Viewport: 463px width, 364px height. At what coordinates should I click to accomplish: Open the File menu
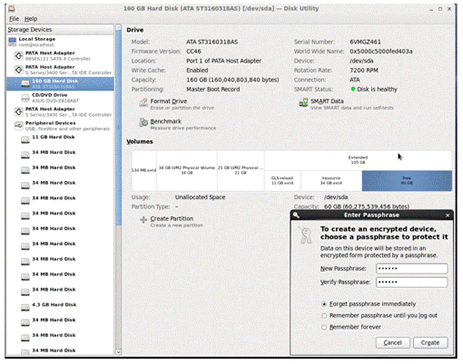coord(14,19)
